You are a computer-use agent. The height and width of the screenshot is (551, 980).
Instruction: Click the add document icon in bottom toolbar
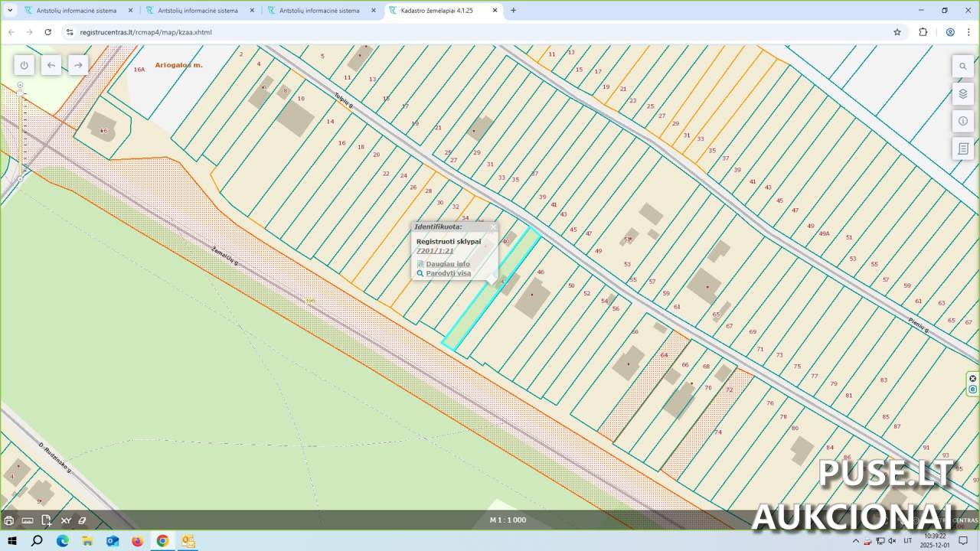point(47,520)
